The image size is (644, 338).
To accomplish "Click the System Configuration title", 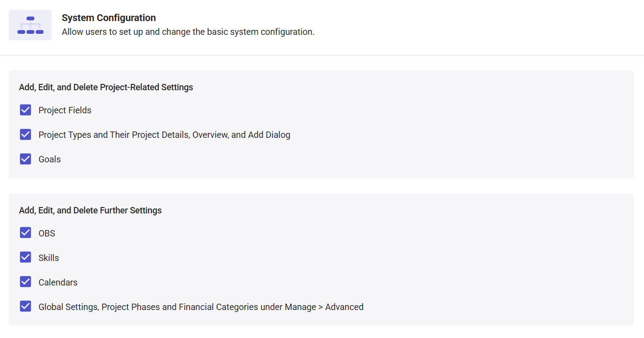I will (x=109, y=18).
